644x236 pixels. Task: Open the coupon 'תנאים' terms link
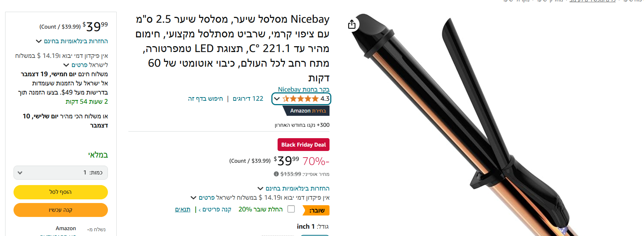pyautogui.click(x=182, y=209)
